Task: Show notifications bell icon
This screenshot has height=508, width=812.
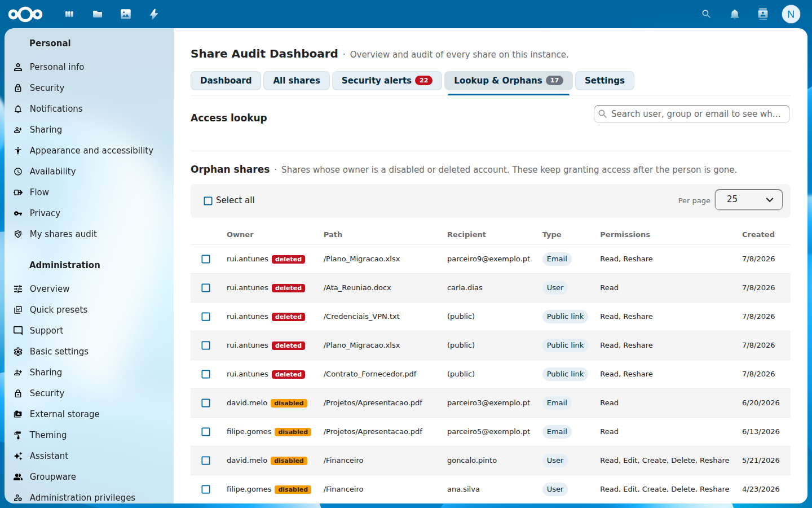Action: 734,14
